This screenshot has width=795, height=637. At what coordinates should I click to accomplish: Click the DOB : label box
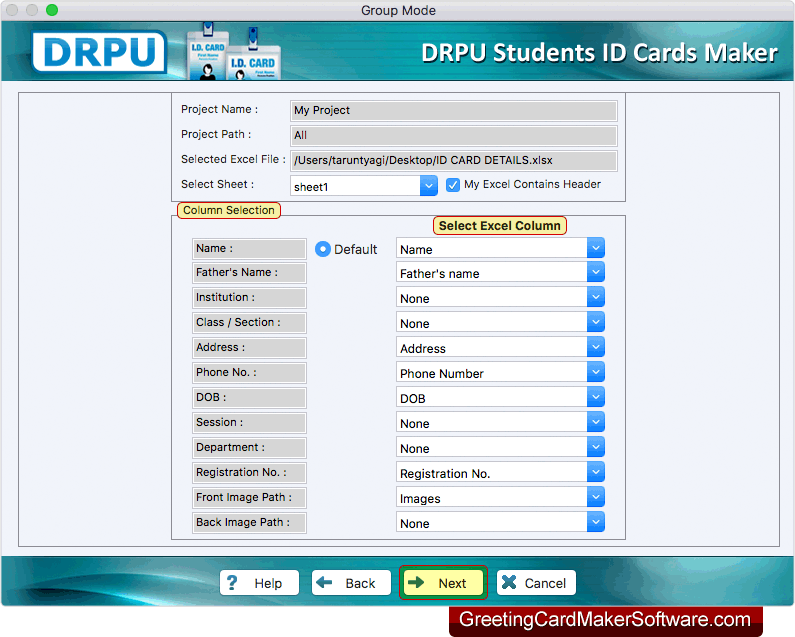(x=249, y=398)
